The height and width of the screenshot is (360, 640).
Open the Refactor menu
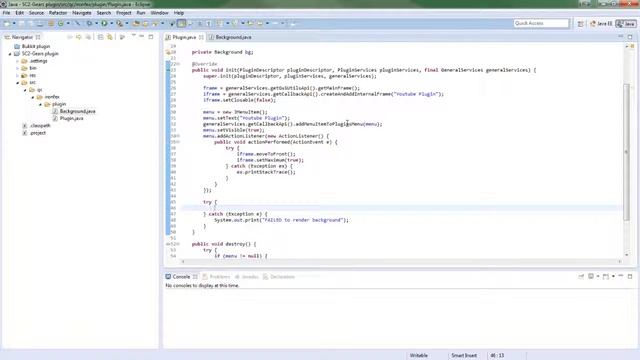[58, 13]
